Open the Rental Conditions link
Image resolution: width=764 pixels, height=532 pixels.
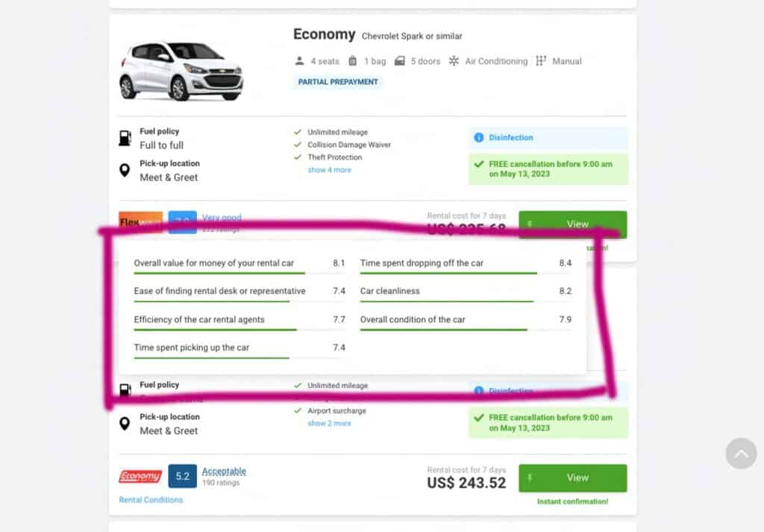[x=151, y=500]
